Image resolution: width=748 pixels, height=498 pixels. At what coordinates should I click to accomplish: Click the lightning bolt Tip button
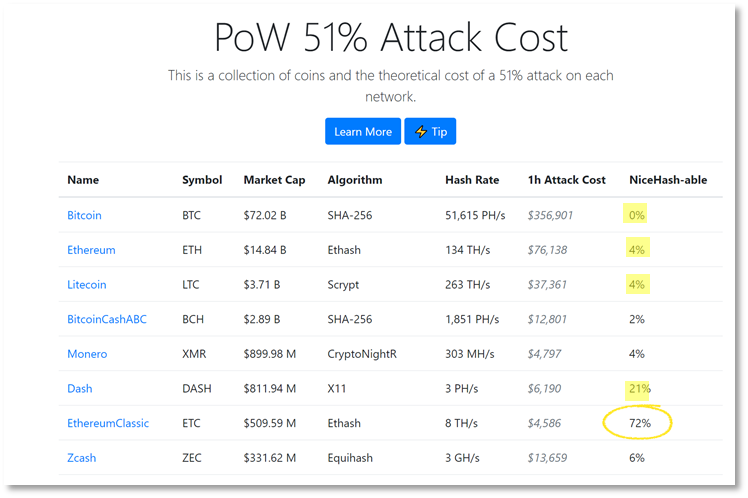coord(430,132)
